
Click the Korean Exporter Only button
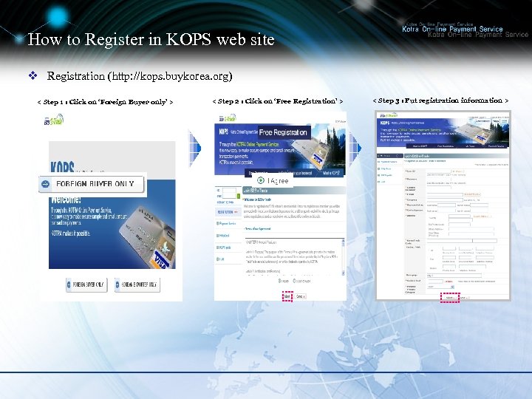click(137, 284)
